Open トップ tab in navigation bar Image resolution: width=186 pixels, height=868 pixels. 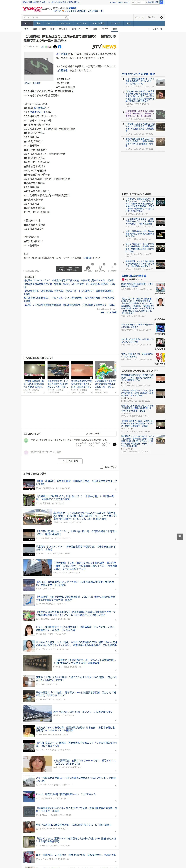click(27, 24)
